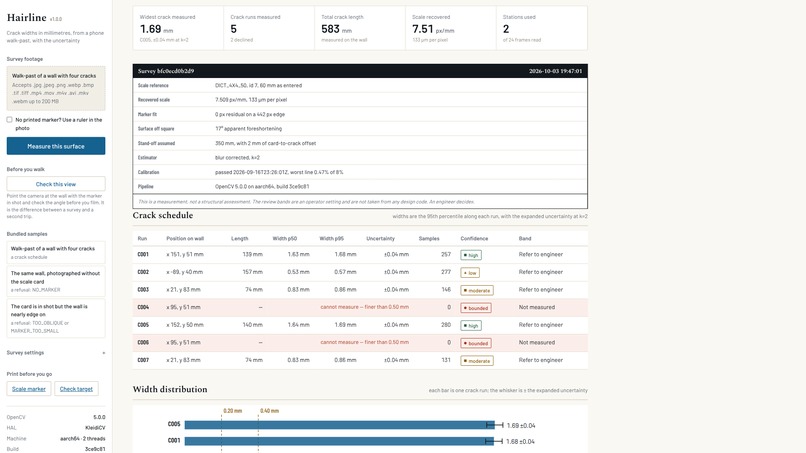Click the 'Confidence' column header

pyautogui.click(x=474, y=239)
